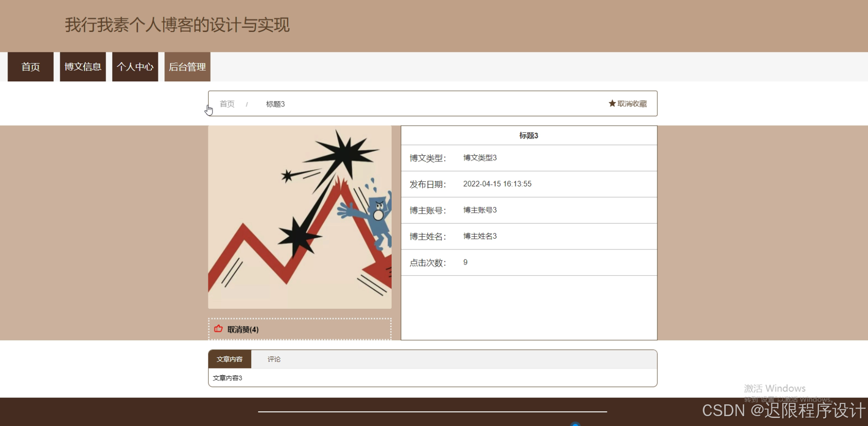Open 个人中心 navigation item
Screen dimensions: 868x426
tap(135, 67)
